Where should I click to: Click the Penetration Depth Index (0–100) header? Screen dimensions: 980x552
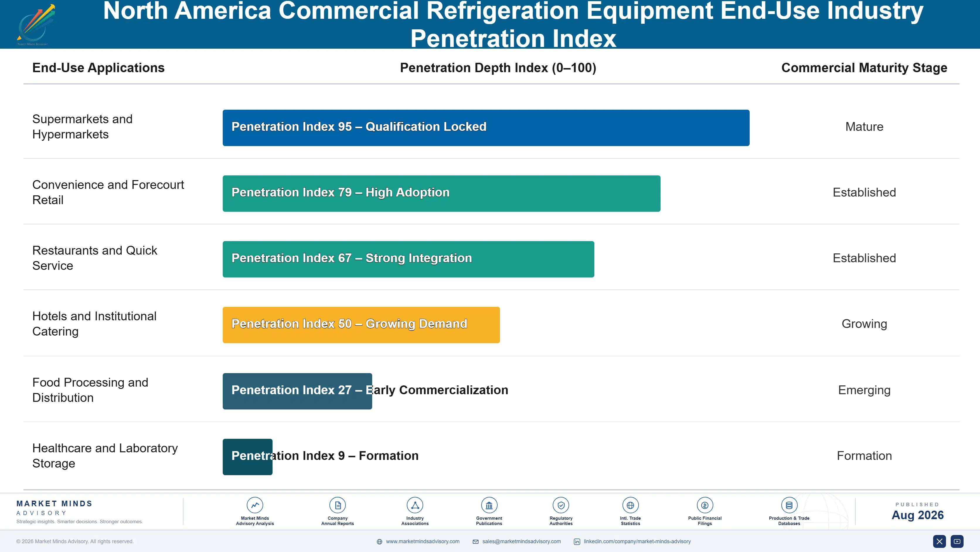(498, 68)
